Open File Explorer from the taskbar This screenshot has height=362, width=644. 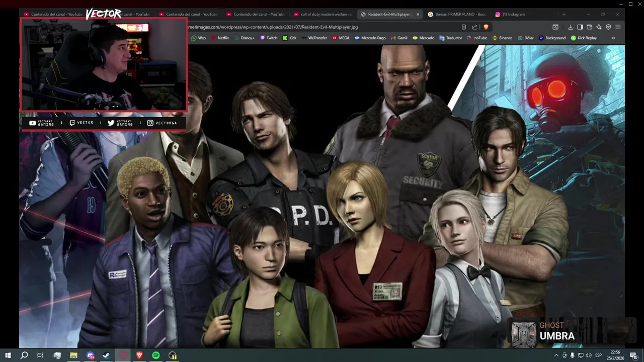[x=73, y=355]
